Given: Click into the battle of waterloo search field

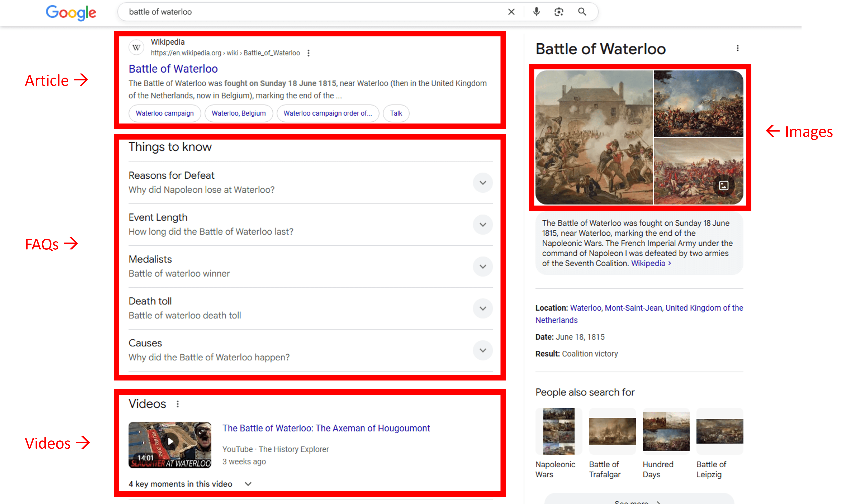Looking at the screenshot, I should click(306, 12).
